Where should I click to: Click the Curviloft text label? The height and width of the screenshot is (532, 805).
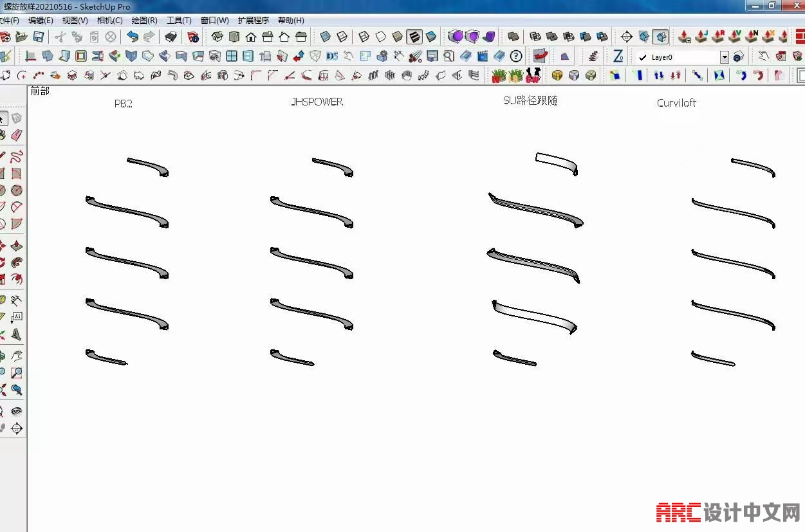[676, 103]
